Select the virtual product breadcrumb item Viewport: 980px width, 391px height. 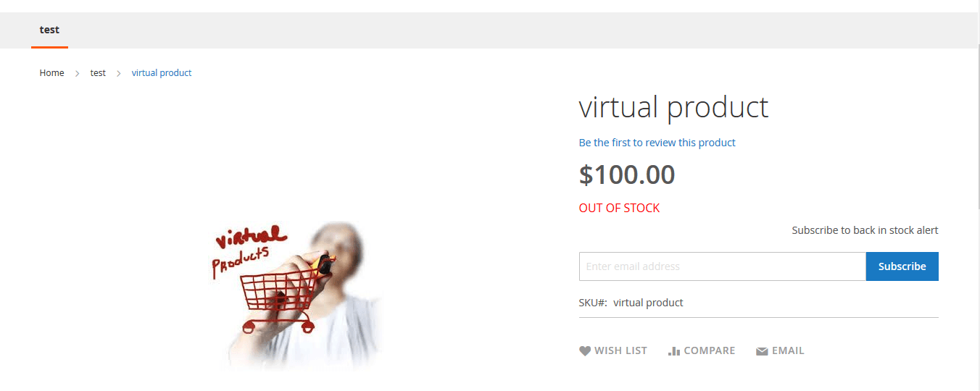click(162, 73)
